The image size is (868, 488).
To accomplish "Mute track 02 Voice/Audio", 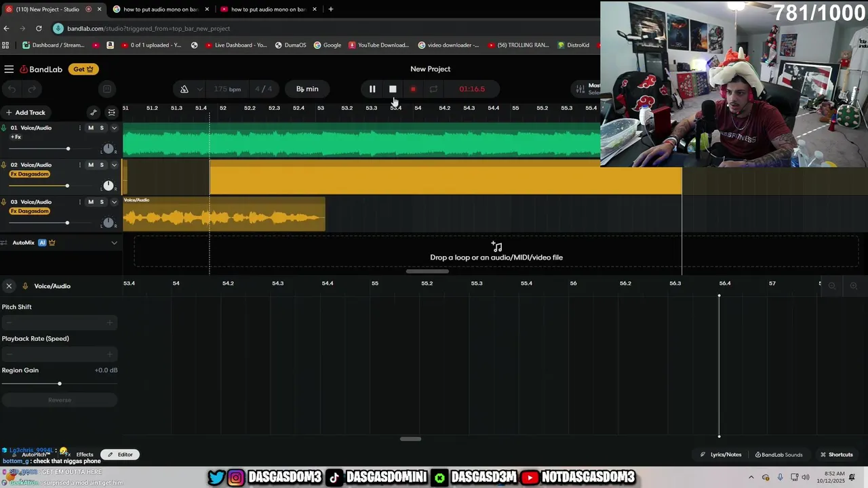I will pyautogui.click(x=91, y=165).
